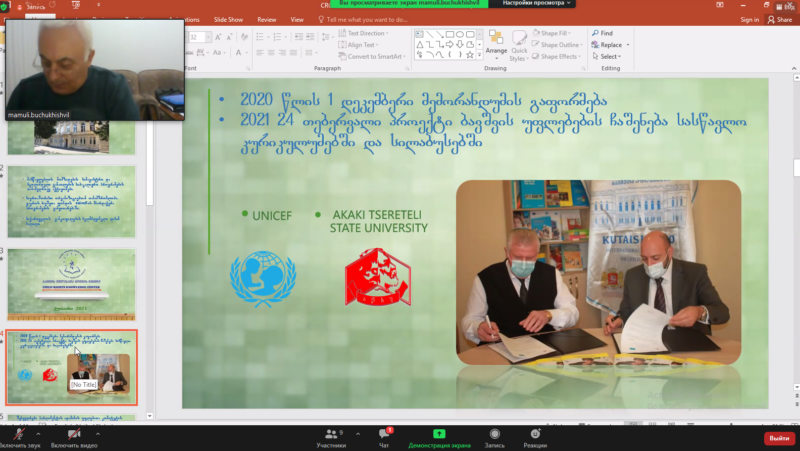Toggle Justify paragraph button
This screenshot has height=451, width=800.
293,53
